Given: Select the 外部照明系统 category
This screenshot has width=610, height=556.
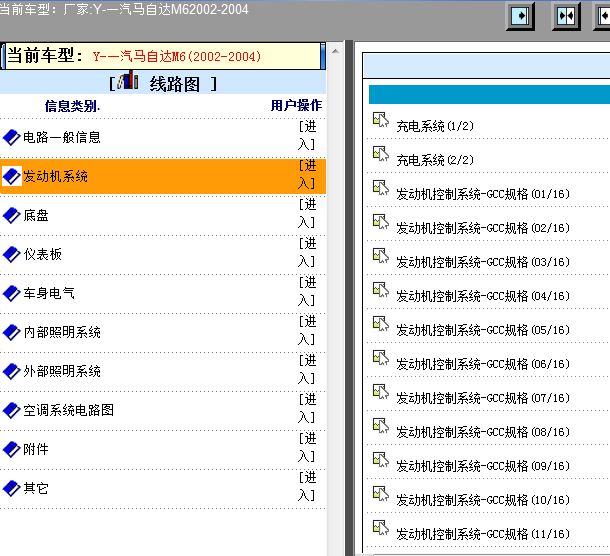Looking at the screenshot, I should point(62,371).
